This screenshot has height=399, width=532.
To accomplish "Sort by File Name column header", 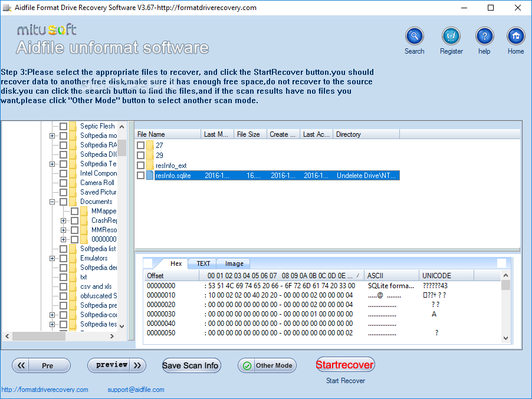I will coord(168,134).
